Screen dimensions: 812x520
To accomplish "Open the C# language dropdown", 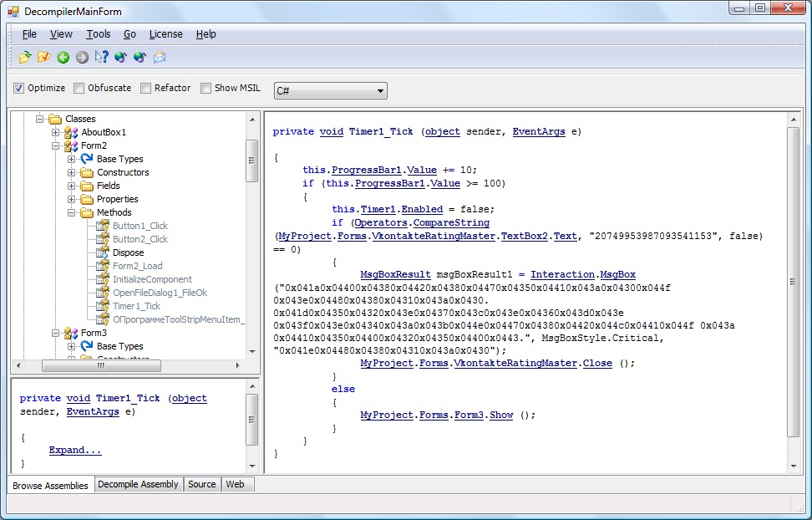I will click(330, 91).
